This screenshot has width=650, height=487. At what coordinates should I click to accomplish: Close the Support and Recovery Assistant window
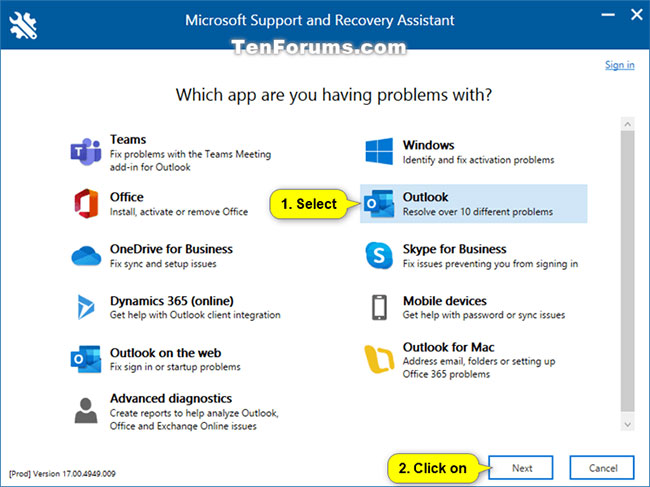click(637, 15)
